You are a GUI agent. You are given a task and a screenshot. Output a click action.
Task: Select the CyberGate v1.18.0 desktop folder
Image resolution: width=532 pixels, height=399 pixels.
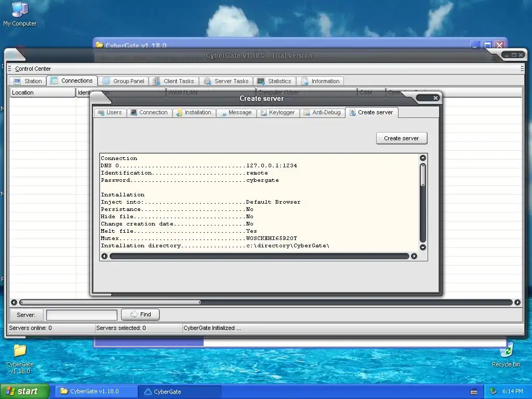point(20,359)
